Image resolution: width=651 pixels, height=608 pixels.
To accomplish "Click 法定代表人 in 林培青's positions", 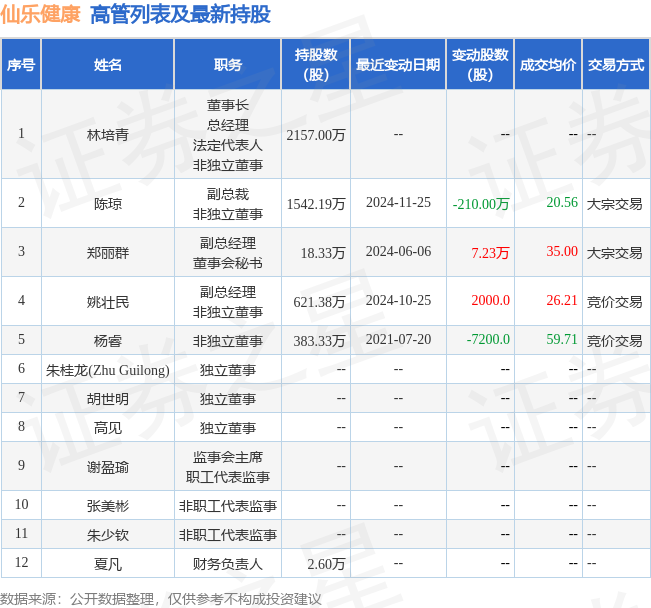I will click(228, 145).
